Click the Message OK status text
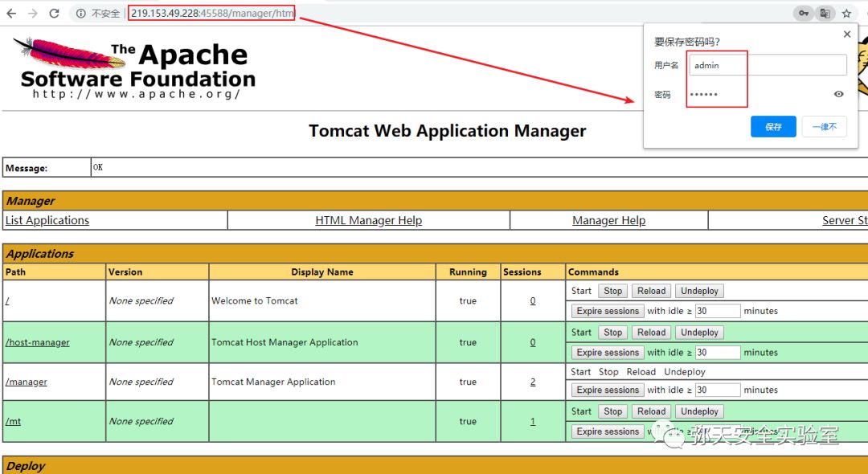The height and width of the screenshot is (474, 868). pyautogui.click(x=98, y=167)
